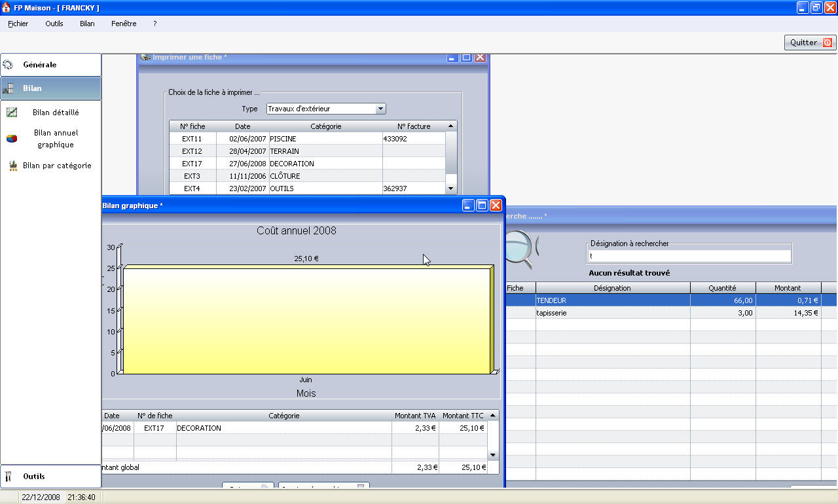This screenshot has width=838, height=504.
Task: Open the Fichier menu
Action: (x=18, y=24)
